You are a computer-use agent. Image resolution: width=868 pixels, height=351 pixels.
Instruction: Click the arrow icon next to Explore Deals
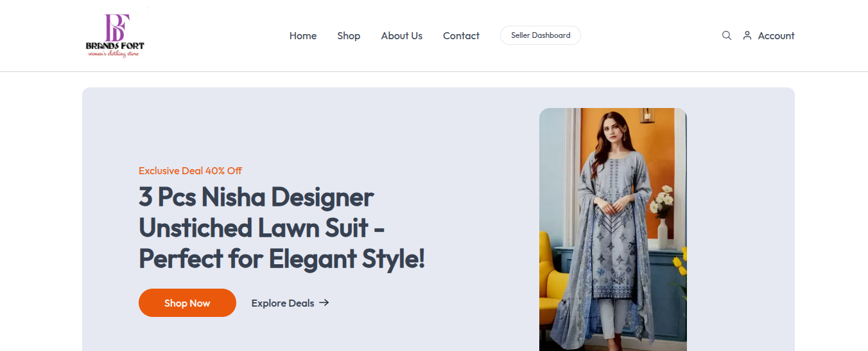click(x=324, y=303)
